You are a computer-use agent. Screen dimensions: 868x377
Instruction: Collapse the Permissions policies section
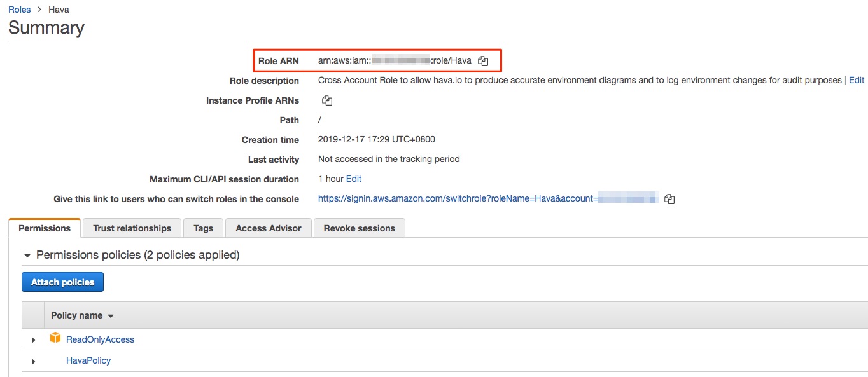(x=27, y=256)
